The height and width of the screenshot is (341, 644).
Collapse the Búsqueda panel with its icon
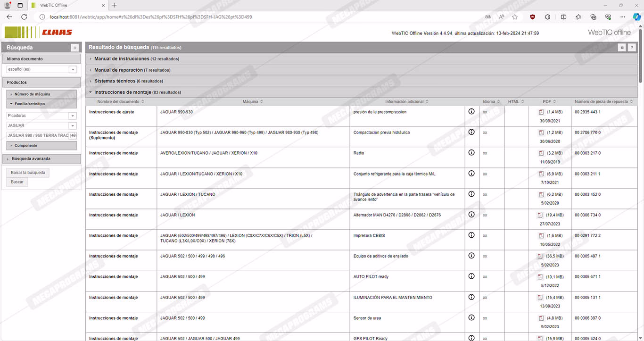point(74,48)
